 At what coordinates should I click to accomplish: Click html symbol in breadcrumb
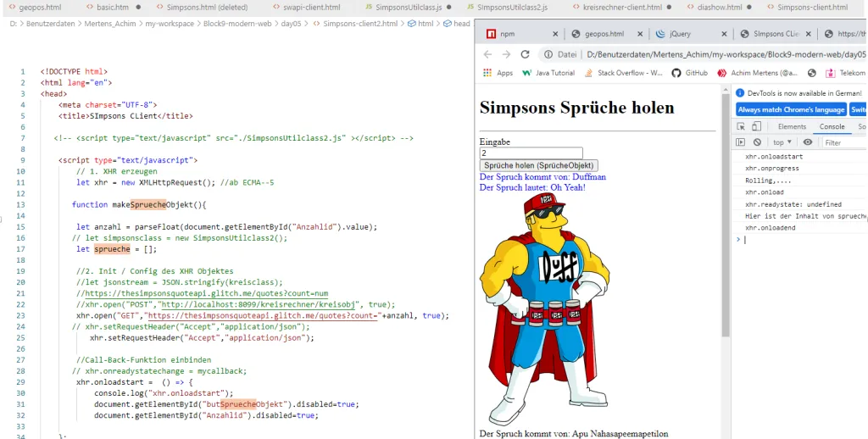(426, 24)
